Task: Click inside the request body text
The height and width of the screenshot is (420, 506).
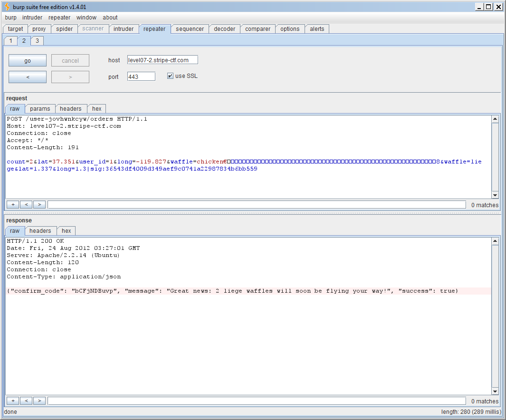Action: click(x=244, y=165)
